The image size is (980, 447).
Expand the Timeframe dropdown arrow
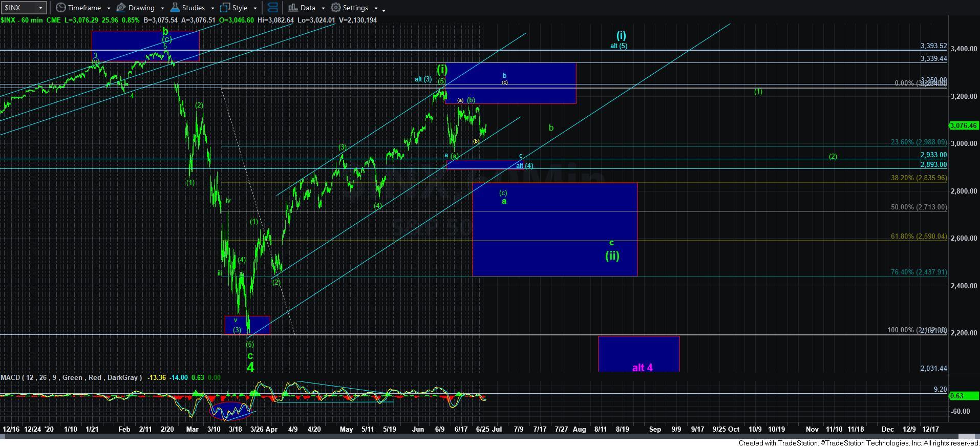point(109,8)
